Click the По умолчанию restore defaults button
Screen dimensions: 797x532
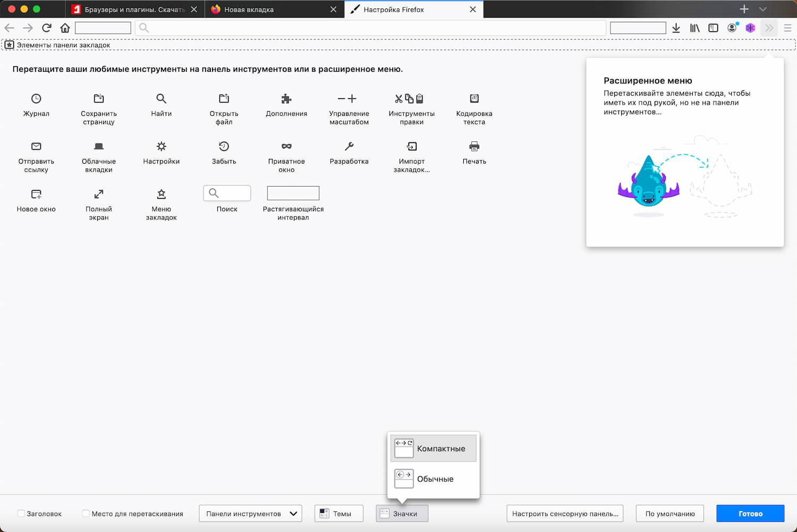coord(670,513)
